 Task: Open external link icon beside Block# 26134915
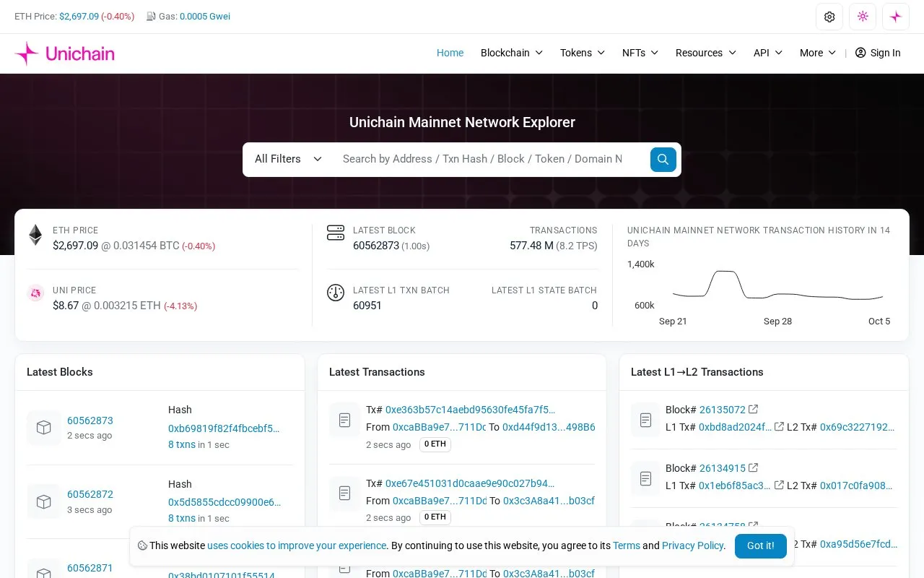coord(754,467)
